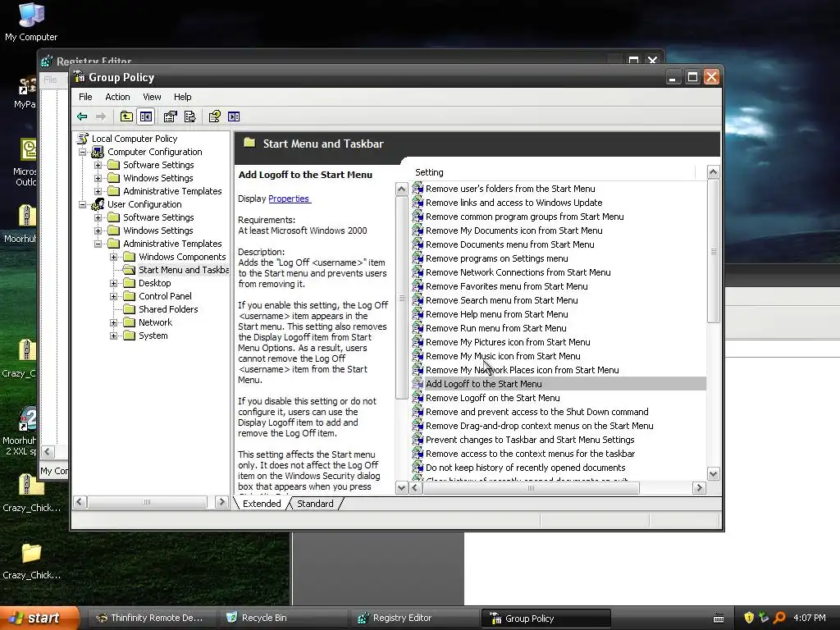Click the policy icon for Add Logoff
This screenshot has width=840, height=630.
(x=418, y=384)
